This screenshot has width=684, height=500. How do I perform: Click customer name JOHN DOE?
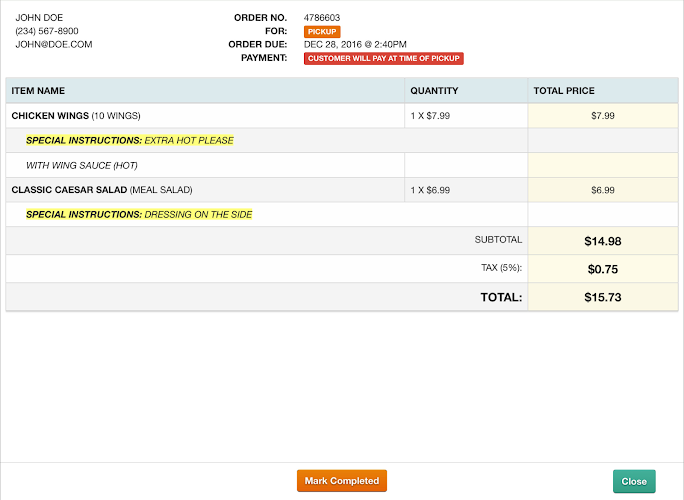point(39,18)
